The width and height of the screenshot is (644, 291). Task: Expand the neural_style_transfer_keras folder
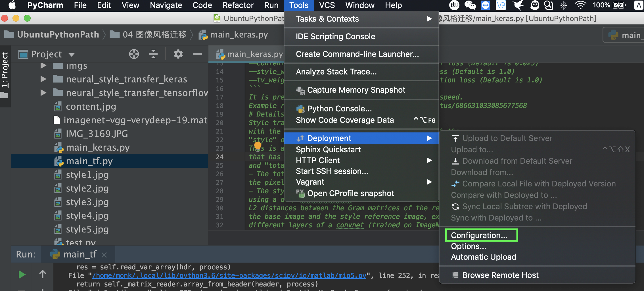pos(43,79)
